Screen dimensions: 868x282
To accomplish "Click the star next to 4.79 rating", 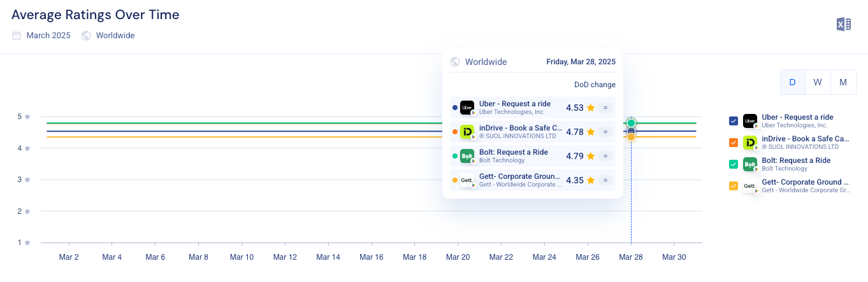I will [591, 156].
